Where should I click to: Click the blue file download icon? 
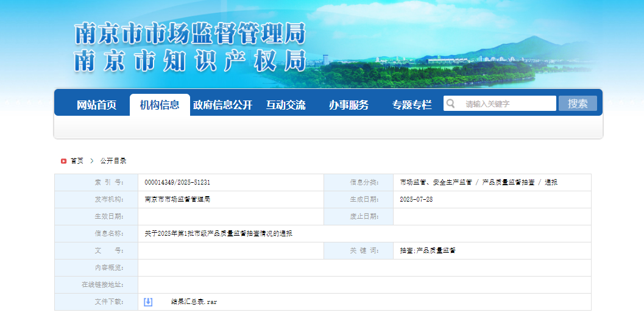148,302
